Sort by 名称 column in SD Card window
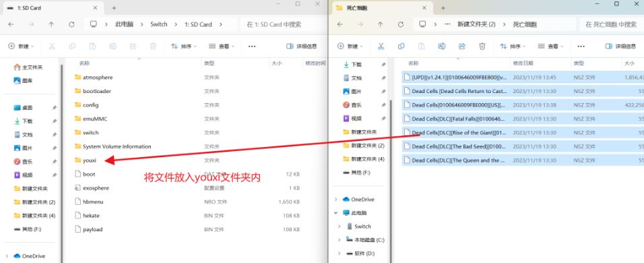644x263 pixels. pos(85,63)
